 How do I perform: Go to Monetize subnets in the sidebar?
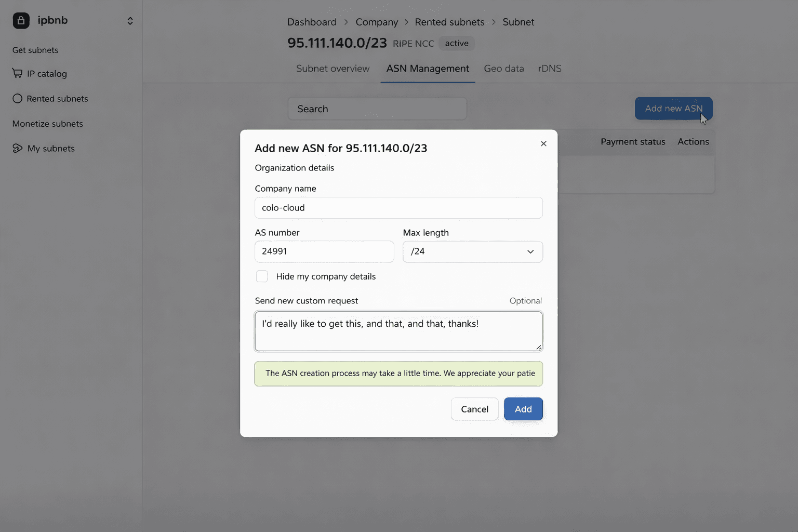47,124
